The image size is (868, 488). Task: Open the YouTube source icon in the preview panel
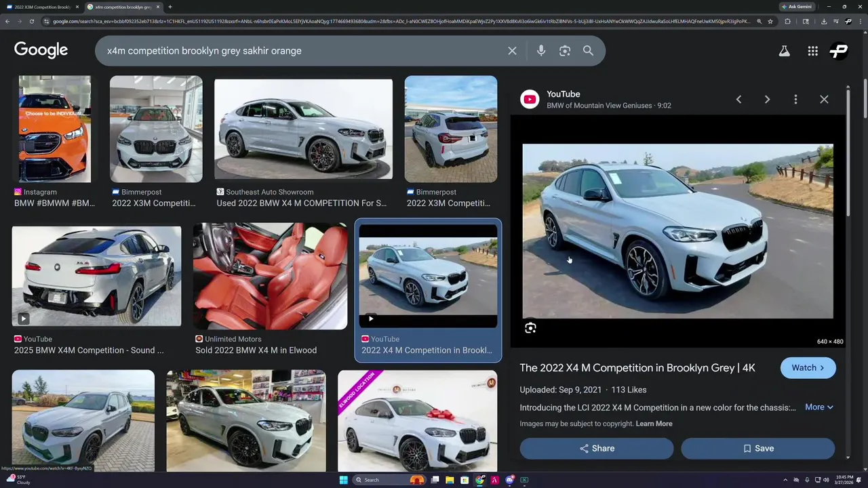point(530,100)
